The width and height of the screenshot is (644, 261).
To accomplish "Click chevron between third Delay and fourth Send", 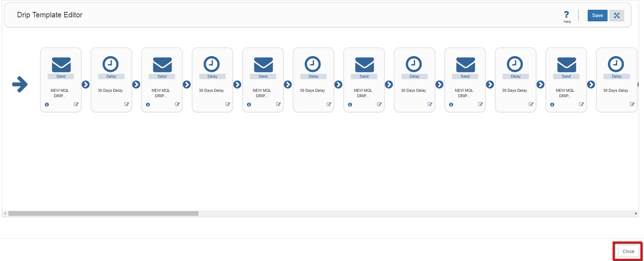I will 338,84.
